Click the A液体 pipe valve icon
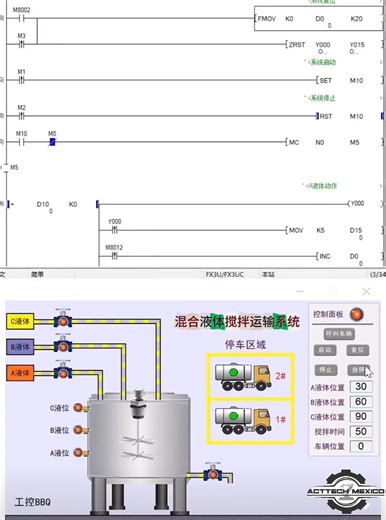386x520 pixels. [x=63, y=370]
